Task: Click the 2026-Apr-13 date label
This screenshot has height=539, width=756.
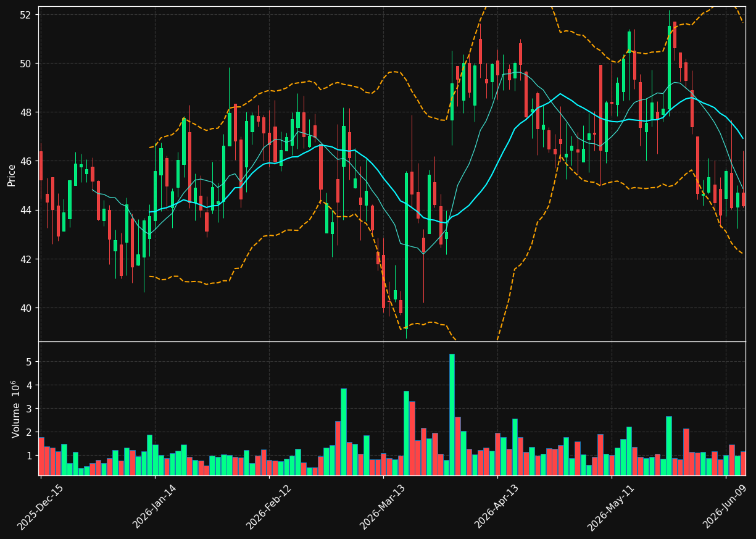Action: click(497, 507)
